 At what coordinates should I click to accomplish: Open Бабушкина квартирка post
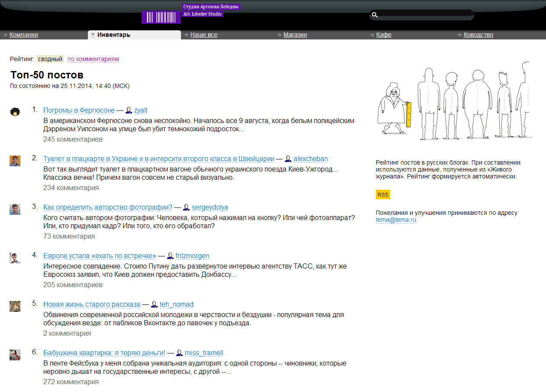tap(104, 353)
